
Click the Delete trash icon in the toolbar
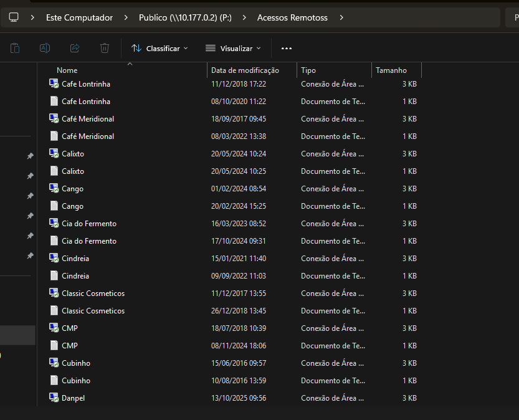pos(105,48)
